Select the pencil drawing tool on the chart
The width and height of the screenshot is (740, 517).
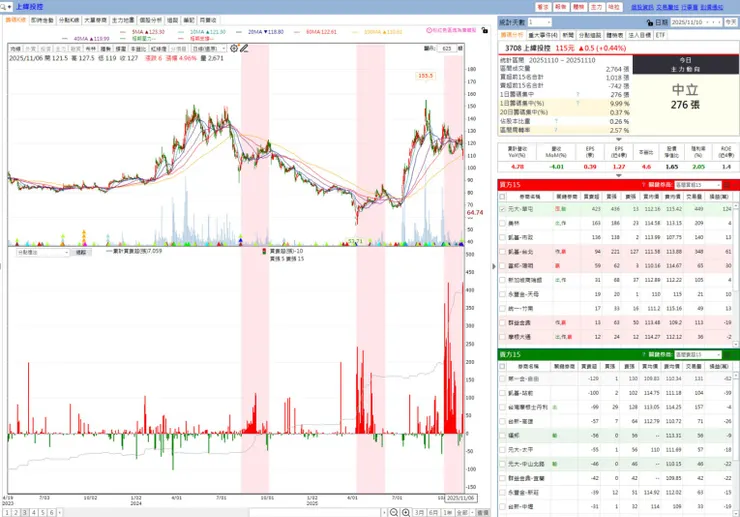[x=244, y=48]
